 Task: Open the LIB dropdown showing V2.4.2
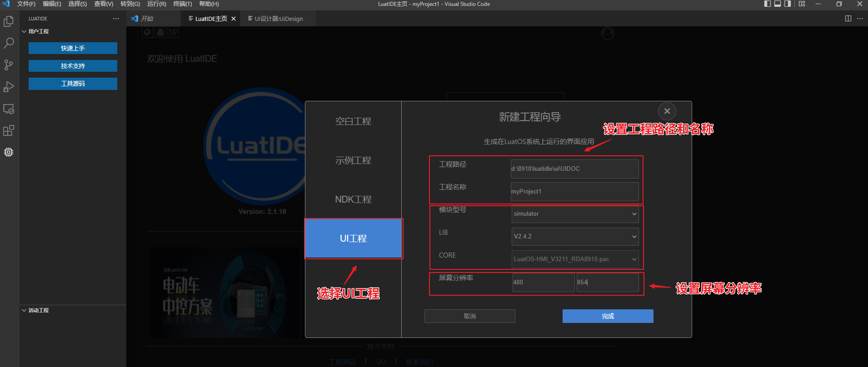tap(575, 237)
